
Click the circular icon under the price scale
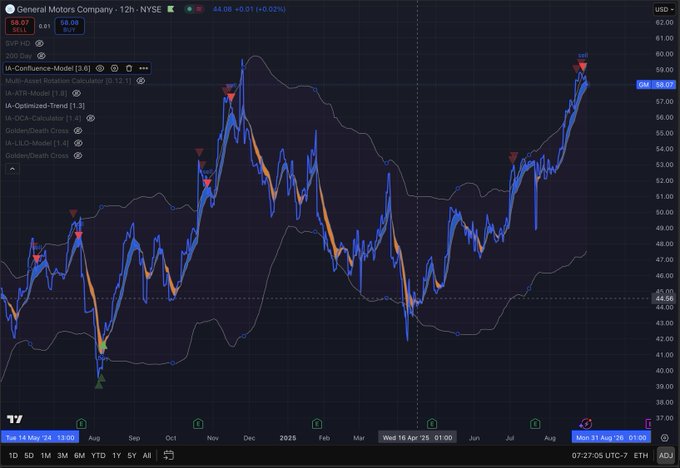(664, 438)
